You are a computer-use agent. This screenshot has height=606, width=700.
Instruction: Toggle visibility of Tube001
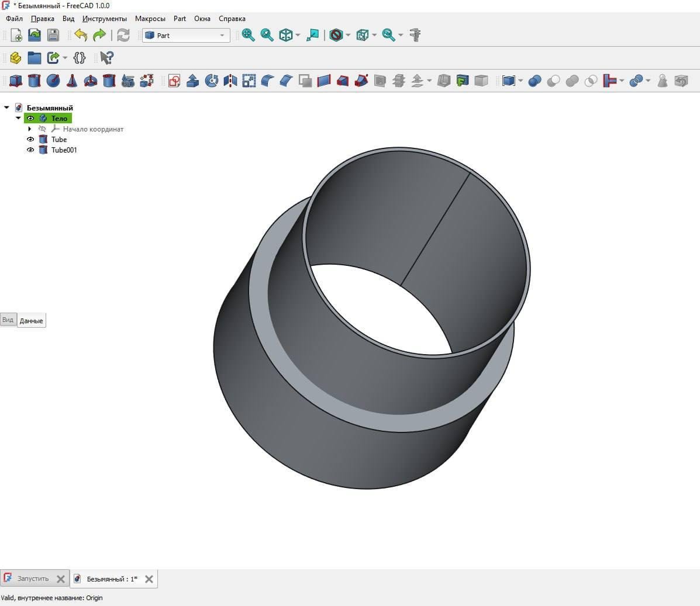pyautogui.click(x=30, y=150)
